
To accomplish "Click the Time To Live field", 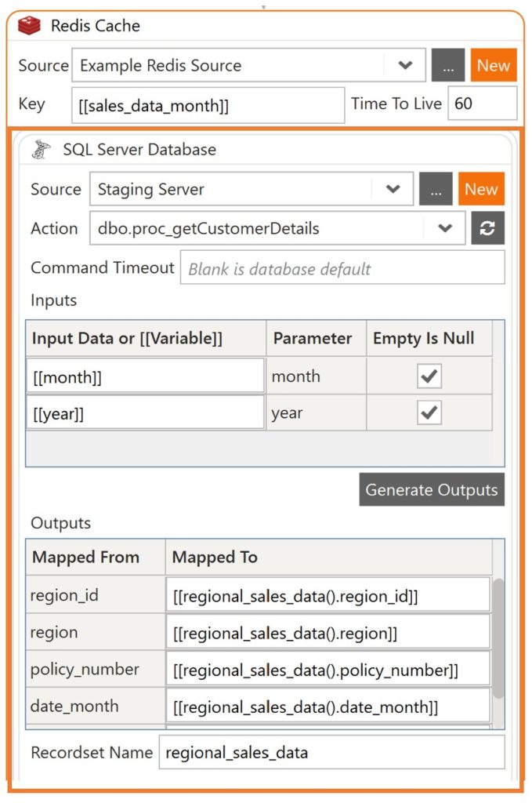I will (x=483, y=103).
